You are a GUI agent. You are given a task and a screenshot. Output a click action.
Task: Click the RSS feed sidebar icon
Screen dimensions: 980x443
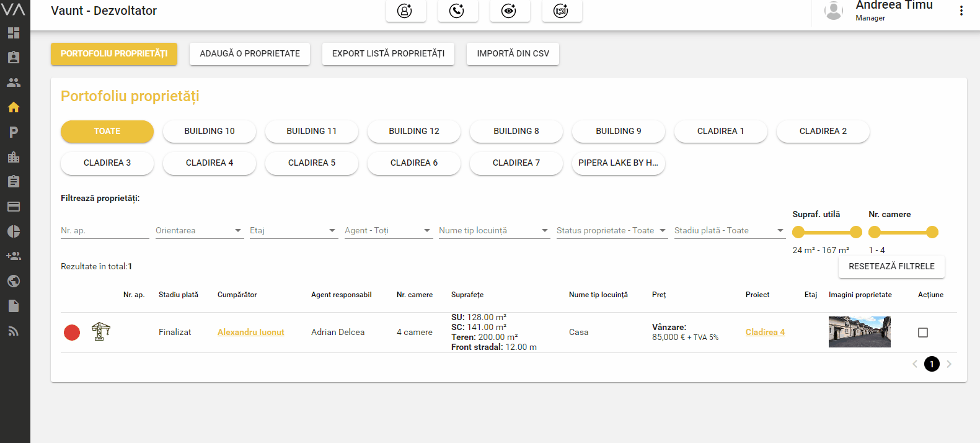(14, 331)
